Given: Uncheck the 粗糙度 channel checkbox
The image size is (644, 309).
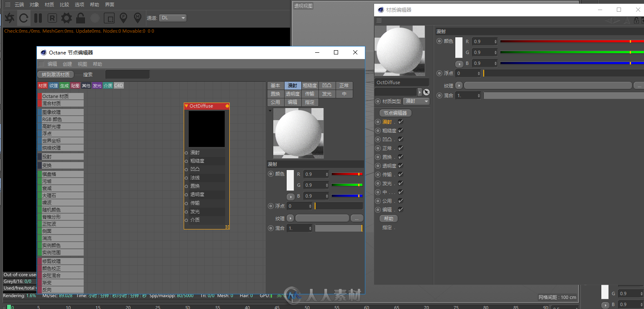Looking at the screenshot, I should 400,130.
